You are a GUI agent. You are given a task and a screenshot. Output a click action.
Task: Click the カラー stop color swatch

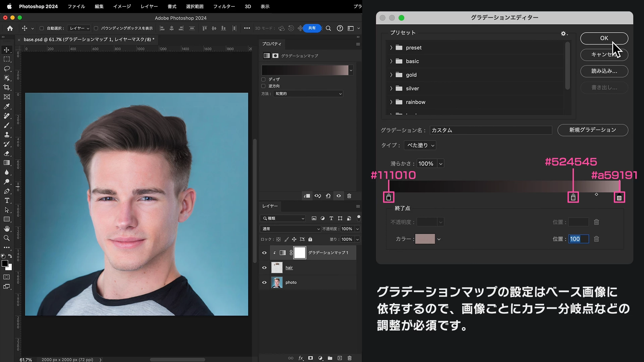(425, 239)
